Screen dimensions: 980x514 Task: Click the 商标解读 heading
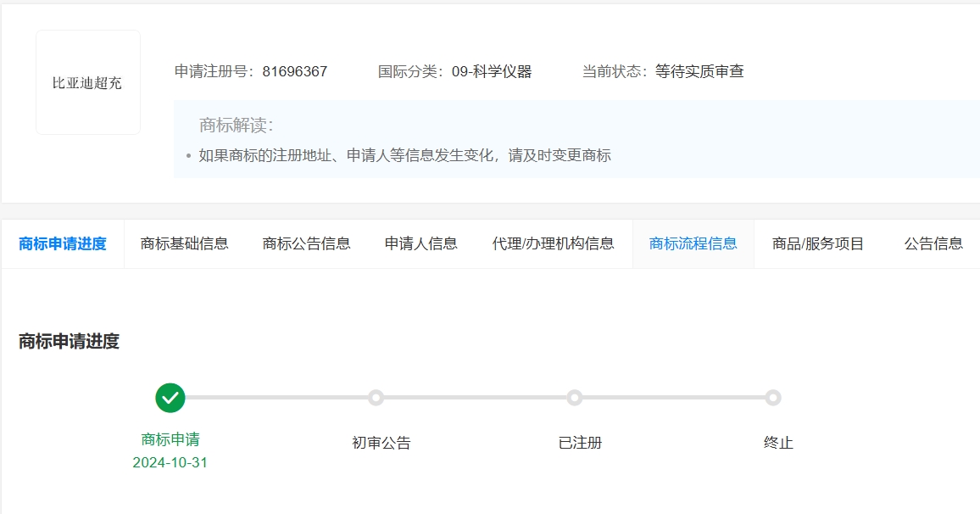tap(237, 125)
